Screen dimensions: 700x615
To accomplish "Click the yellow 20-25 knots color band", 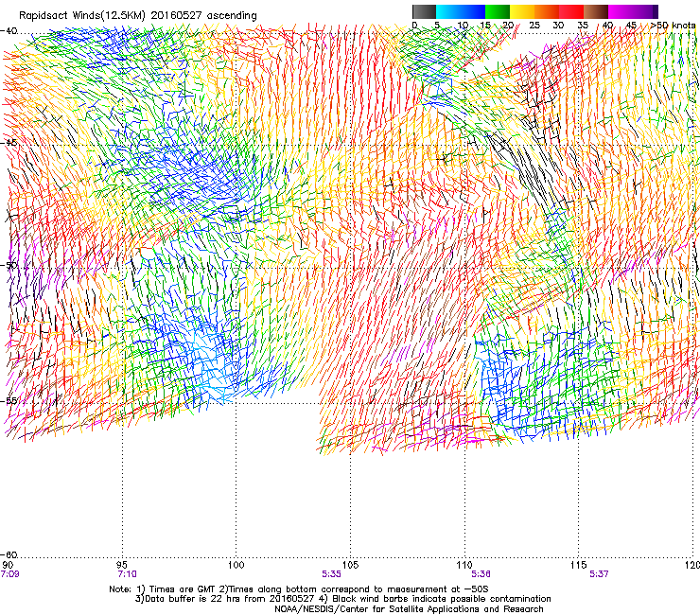I will point(522,11).
